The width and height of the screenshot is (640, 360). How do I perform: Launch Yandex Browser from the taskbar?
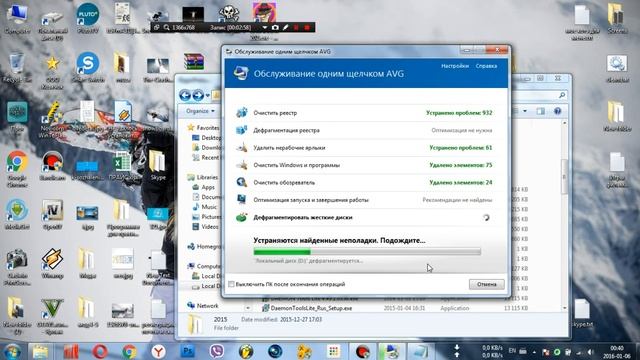coord(159,351)
